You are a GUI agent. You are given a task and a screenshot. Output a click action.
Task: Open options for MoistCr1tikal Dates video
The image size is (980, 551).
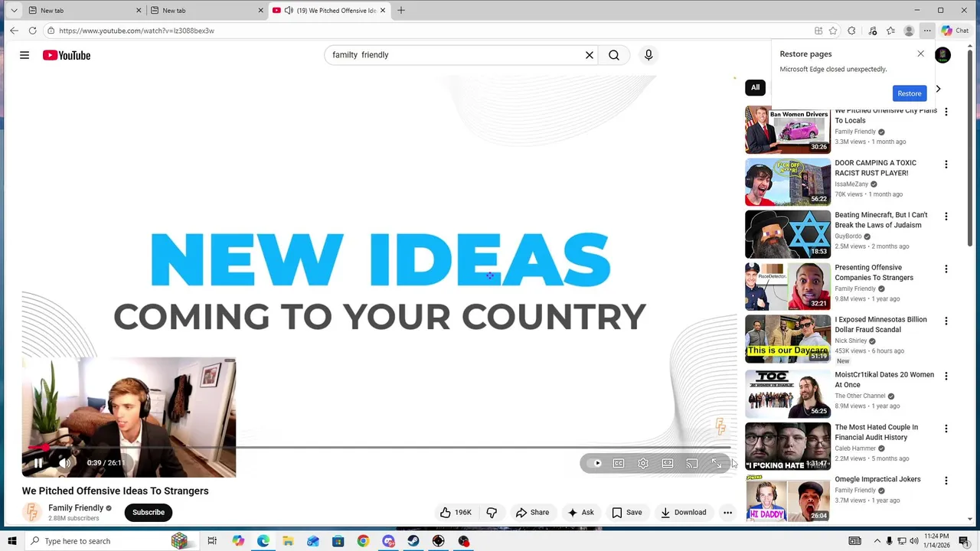click(946, 377)
